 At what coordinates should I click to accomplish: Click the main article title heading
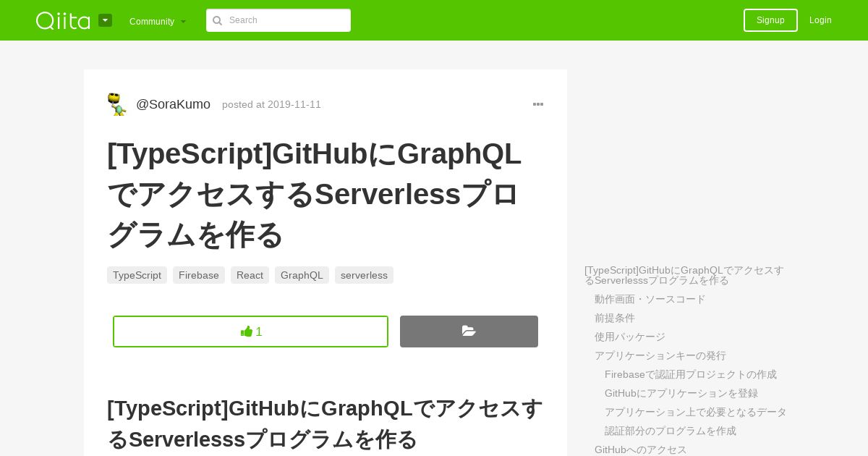(314, 194)
